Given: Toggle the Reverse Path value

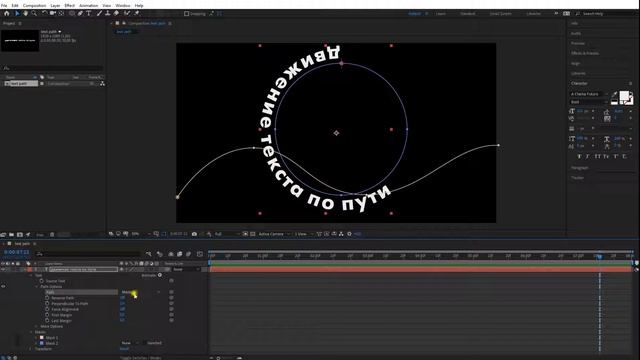Looking at the screenshot, I should (122, 298).
